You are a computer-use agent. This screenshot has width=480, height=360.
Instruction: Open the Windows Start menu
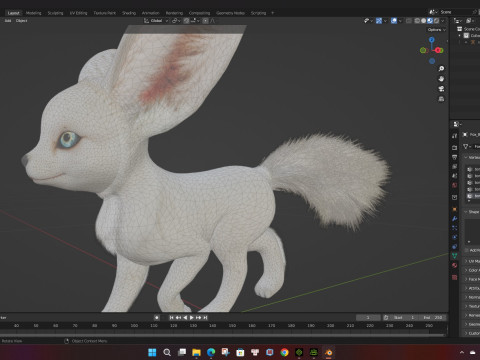(152, 352)
